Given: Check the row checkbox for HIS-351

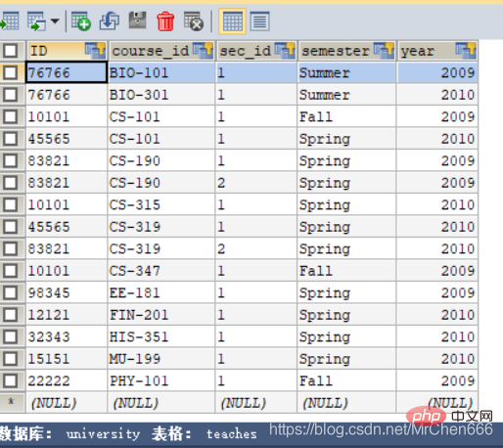Looking at the screenshot, I should (11, 336).
